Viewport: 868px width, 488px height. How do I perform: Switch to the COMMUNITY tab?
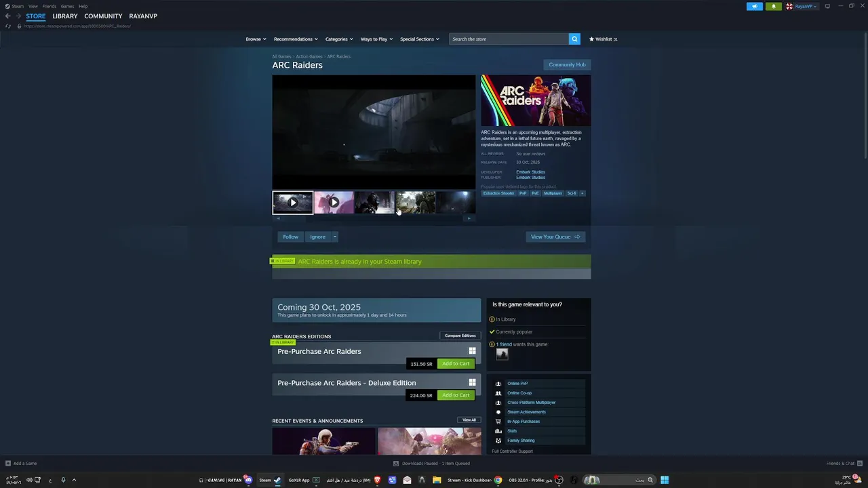pos(103,16)
